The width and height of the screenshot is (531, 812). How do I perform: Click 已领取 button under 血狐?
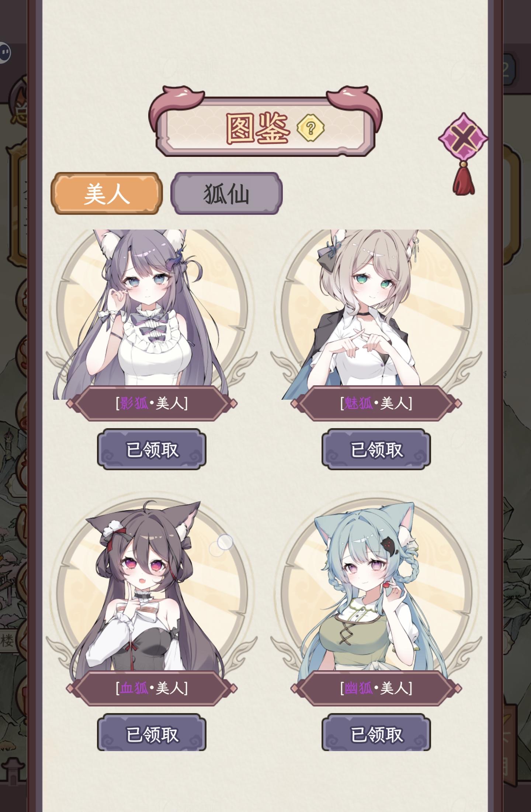click(152, 734)
